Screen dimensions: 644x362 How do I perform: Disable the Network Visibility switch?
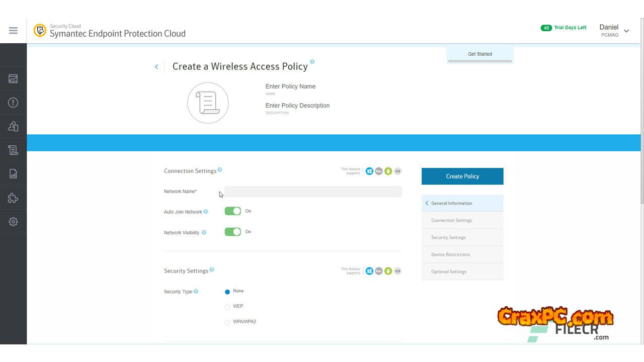point(232,232)
